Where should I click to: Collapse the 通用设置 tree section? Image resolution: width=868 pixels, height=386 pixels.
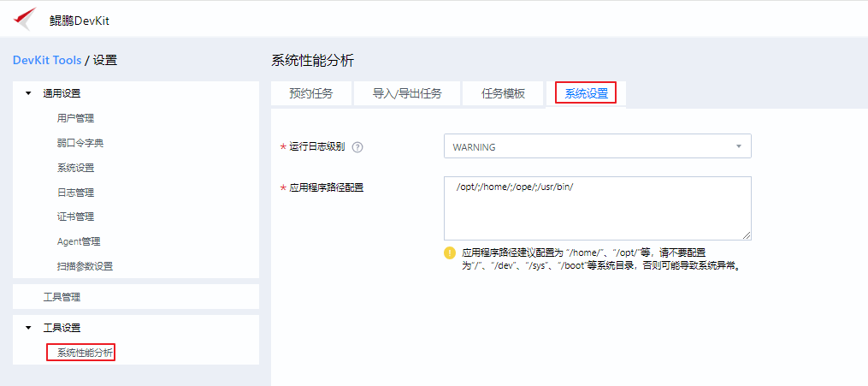point(28,93)
